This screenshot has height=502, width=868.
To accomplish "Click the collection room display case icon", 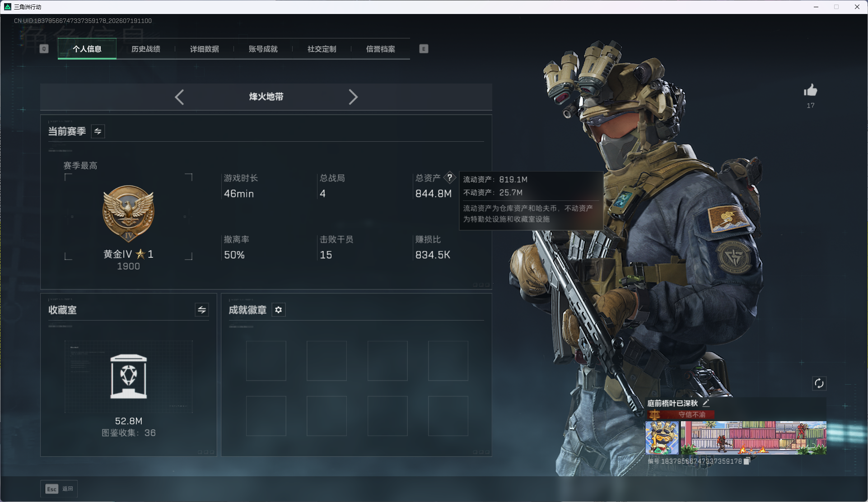I will [129, 376].
